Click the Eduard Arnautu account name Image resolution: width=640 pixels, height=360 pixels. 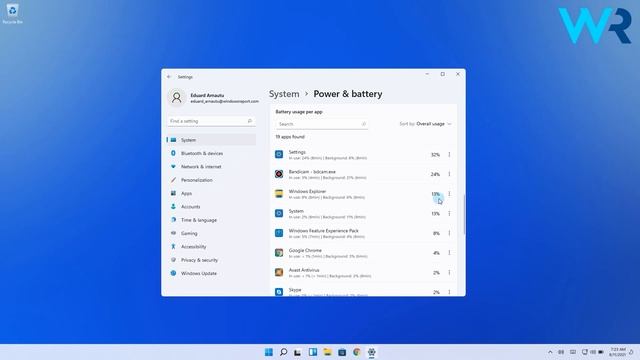click(207, 95)
